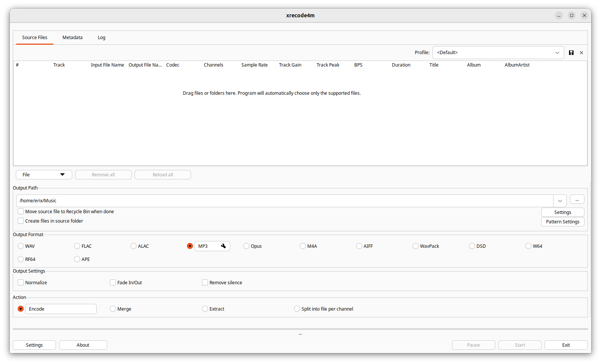The height and width of the screenshot is (364, 601).
Task: Click the Reload all button
Action: click(x=163, y=175)
